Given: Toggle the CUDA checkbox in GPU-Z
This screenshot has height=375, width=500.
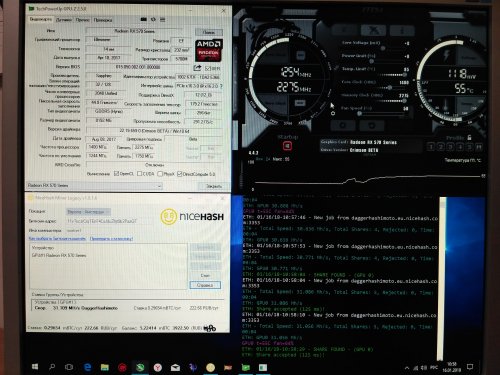Looking at the screenshot, I should 139,174.
